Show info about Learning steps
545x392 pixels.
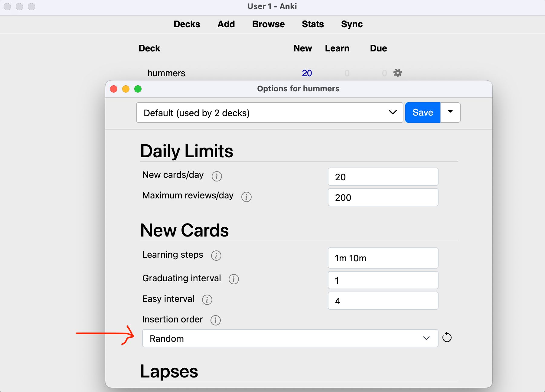pyautogui.click(x=216, y=256)
